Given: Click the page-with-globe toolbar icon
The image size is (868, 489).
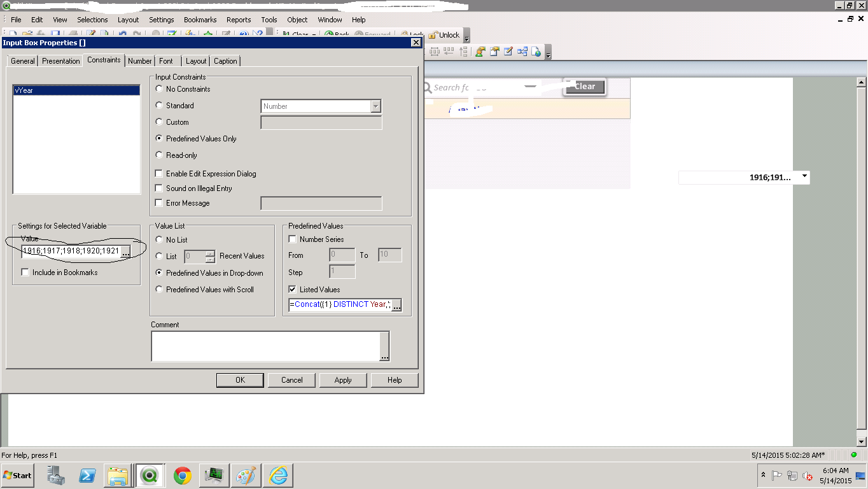Looking at the screenshot, I should tap(536, 52).
